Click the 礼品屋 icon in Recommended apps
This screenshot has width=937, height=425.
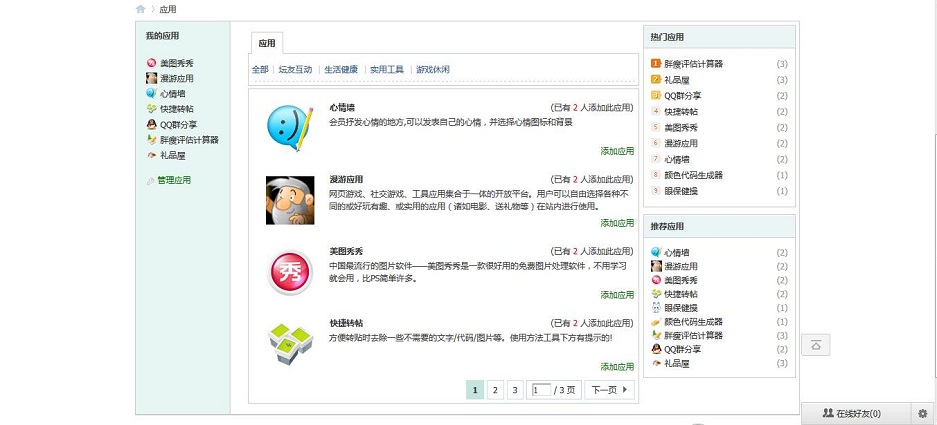[x=656, y=363]
